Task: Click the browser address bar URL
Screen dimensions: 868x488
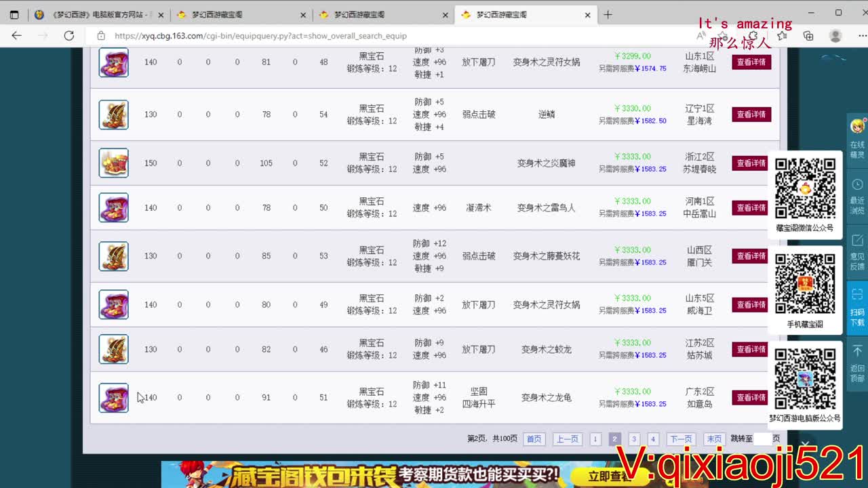Action: point(261,36)
